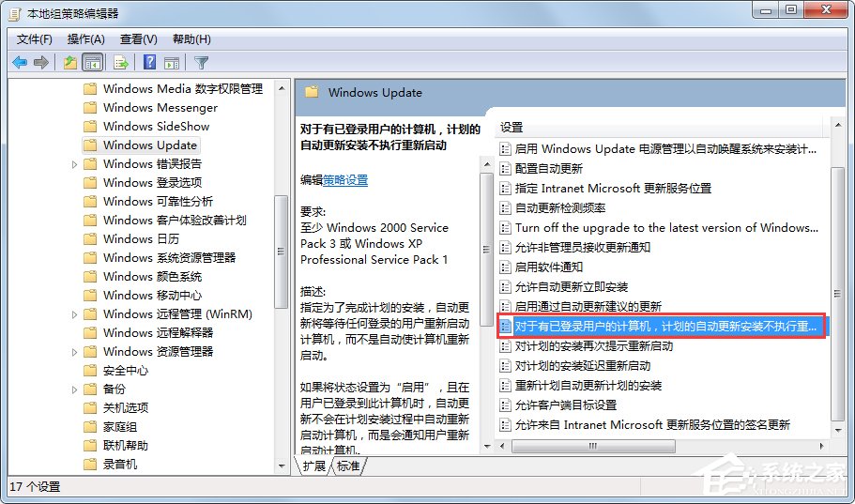This screenshot has height=504, width=855.
Task: Click folder icon beside 安全中心
Action: (90, 371)
